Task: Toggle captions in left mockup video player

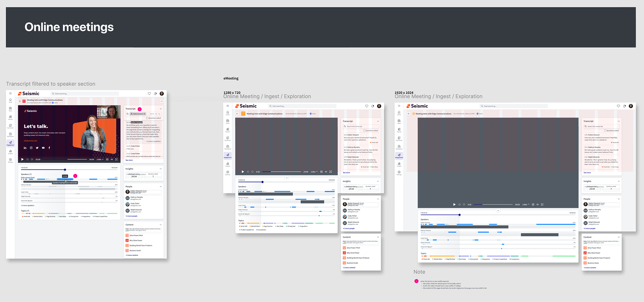Action: tap(107, 159)
